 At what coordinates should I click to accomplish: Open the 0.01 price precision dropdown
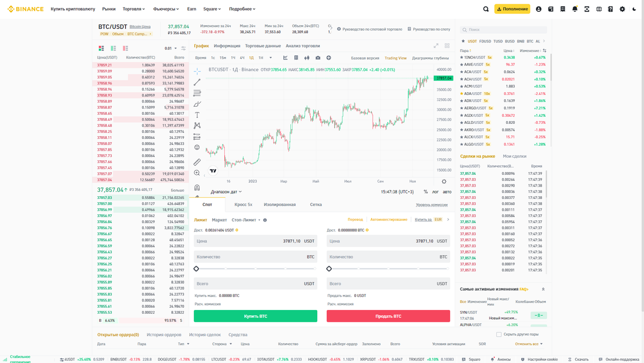171,48
